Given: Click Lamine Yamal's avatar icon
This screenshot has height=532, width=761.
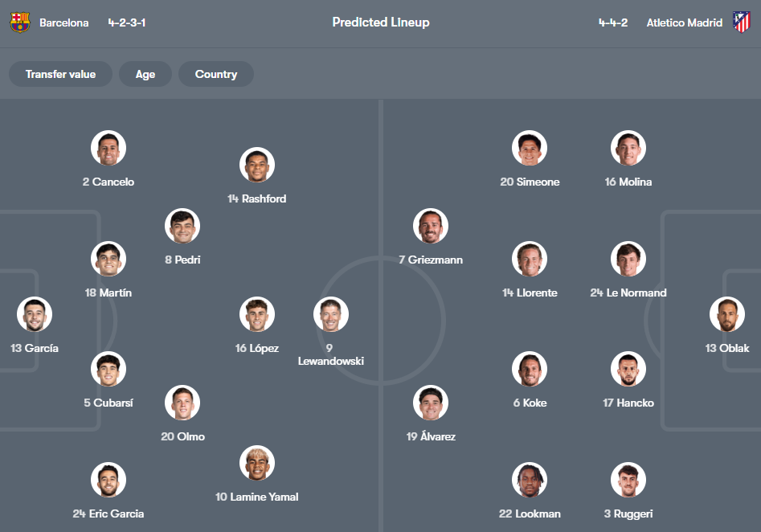Looking at the screenshot, I should tap(257, 462).
